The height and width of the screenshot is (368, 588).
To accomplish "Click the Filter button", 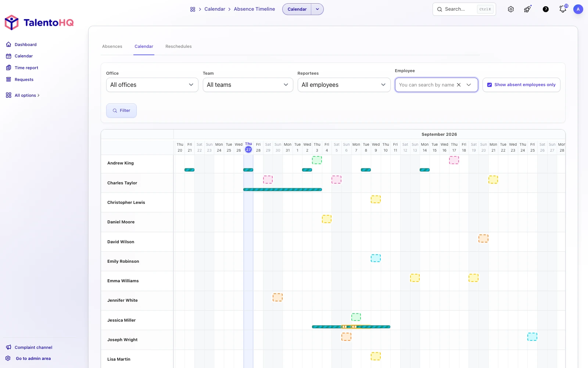I will 121,110.
